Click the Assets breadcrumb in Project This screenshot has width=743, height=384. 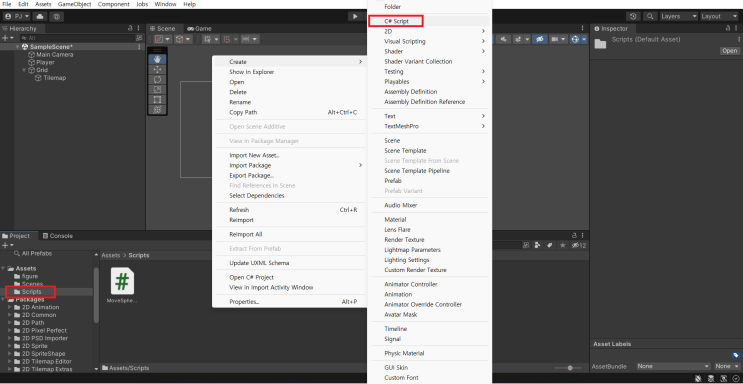(111, 256)
